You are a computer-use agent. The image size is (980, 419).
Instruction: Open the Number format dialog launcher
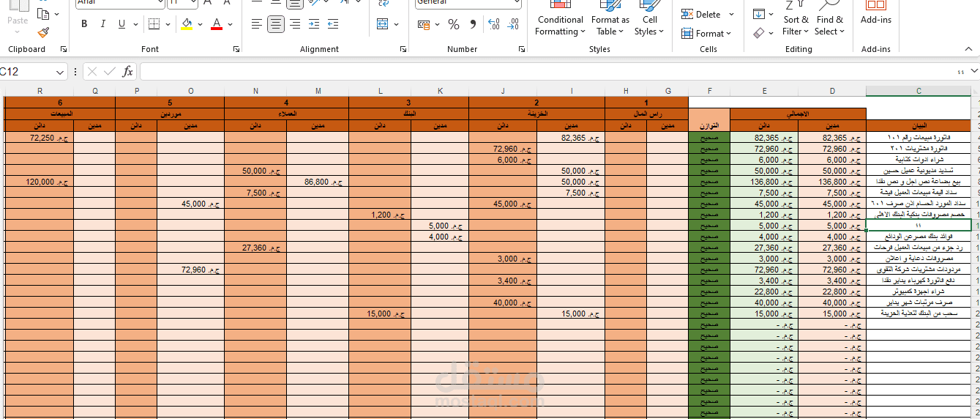(x=522, y=50)
